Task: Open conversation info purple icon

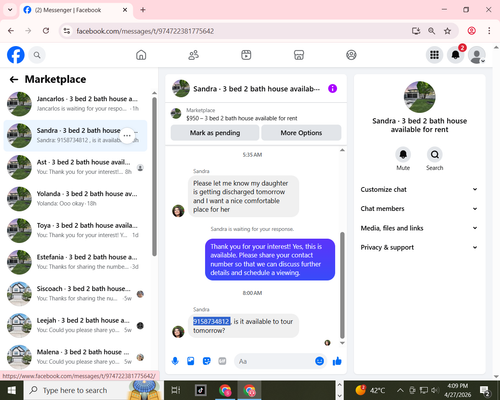Action: [332, 89]
